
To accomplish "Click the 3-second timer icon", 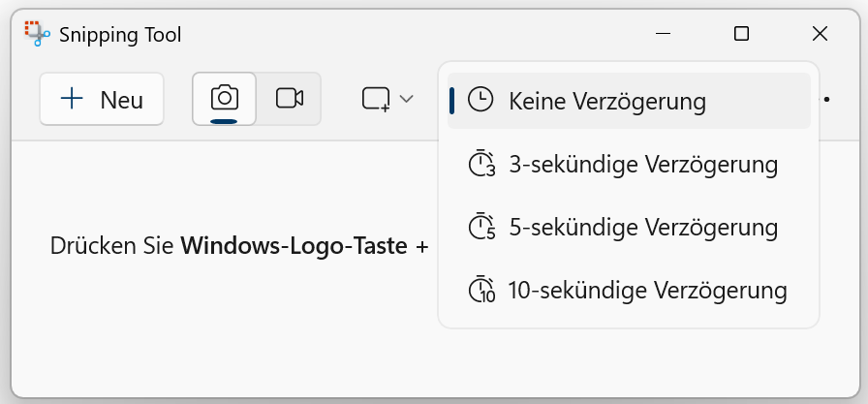I will (x=481, y=164).
